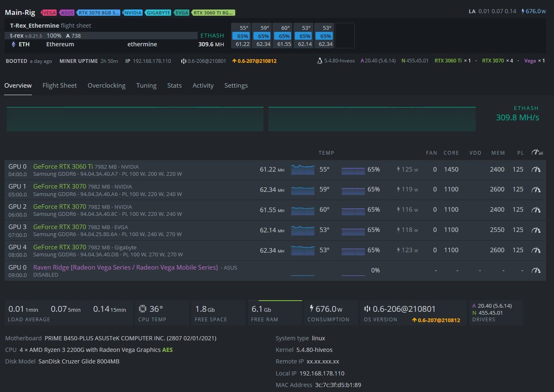This screenshot has height=392, width=554.
Task: Select Raven Ridge Radeon Vega Series name
Action: point(125,267)
